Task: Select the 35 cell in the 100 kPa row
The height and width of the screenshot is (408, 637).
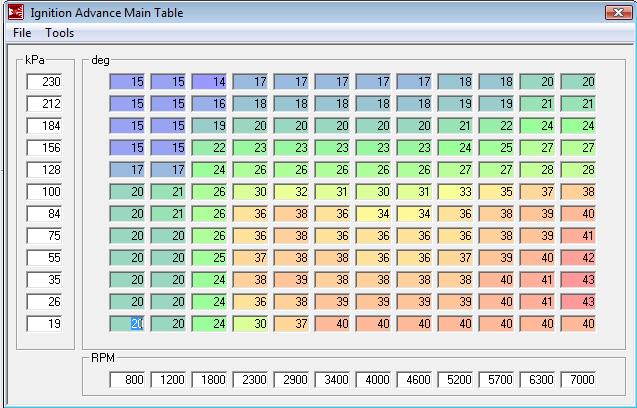Action: (x=496, y=191)
